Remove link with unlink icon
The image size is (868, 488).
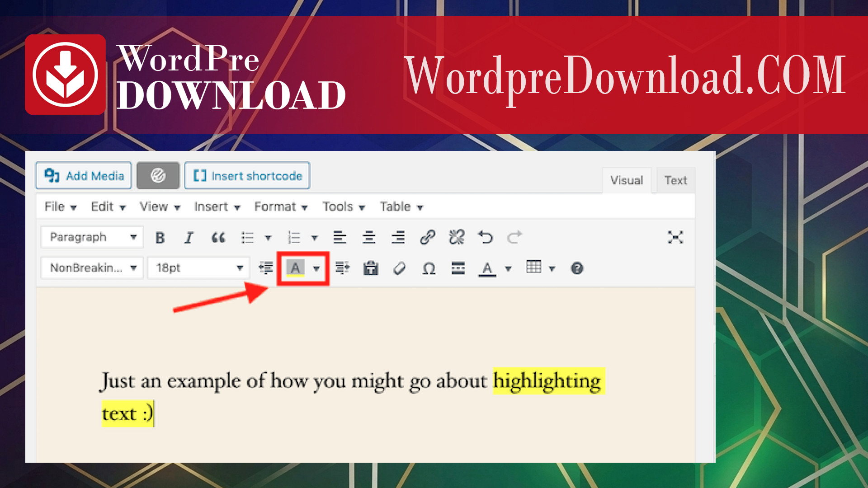[457, 238]
